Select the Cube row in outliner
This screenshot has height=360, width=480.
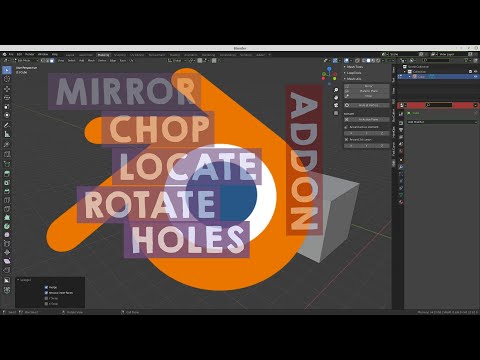[438, 77]
